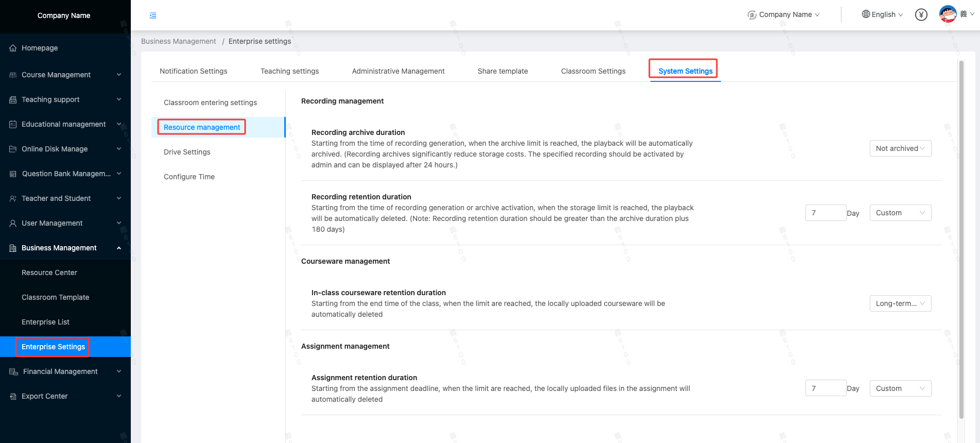
Task: Open Drive Settings in the side list
Action: [187, 152]
